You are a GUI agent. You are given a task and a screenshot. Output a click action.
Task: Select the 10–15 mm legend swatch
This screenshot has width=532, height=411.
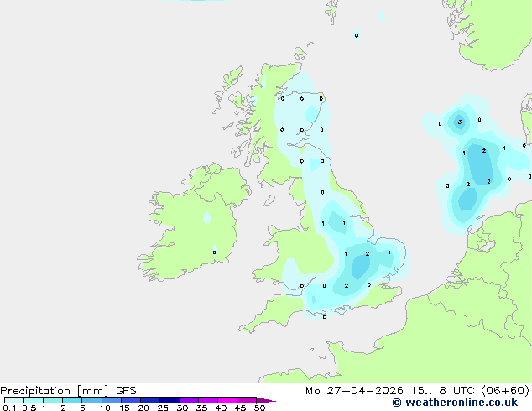[x=112, y=400]
